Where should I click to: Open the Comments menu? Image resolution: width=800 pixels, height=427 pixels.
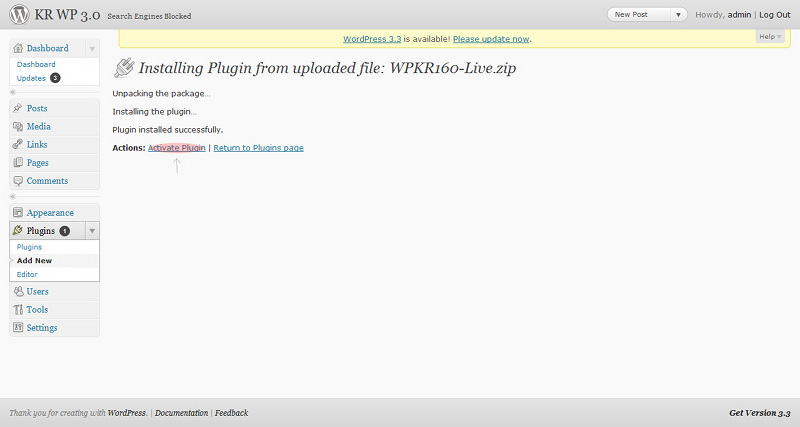[47, 181]
